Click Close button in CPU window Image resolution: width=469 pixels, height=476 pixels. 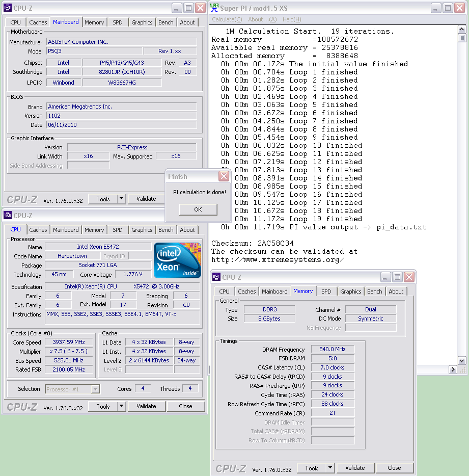[185, 406]
